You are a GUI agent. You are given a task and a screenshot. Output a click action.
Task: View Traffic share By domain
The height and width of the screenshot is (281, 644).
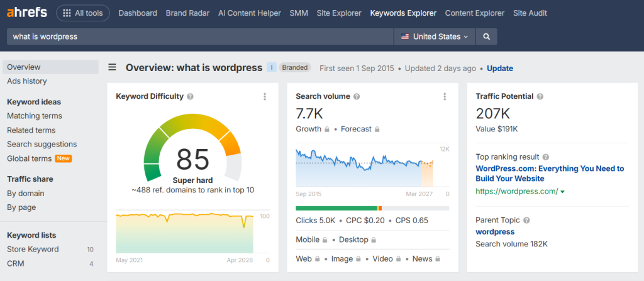click(25, 193)
